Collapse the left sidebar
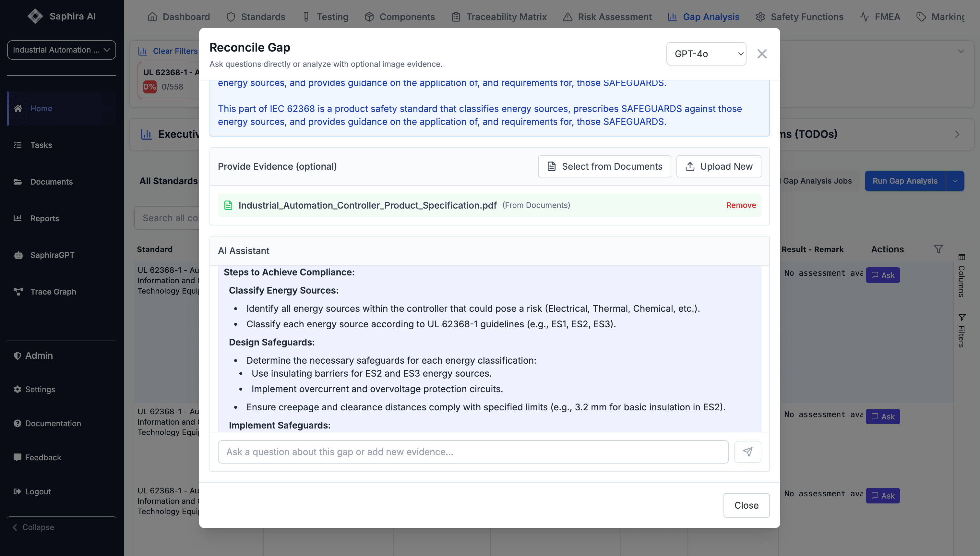 (x=34, y=527)
